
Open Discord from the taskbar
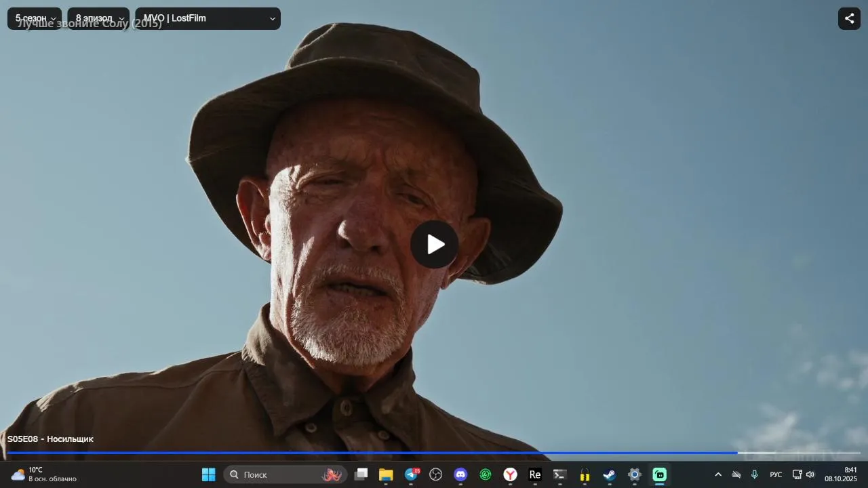460,474
